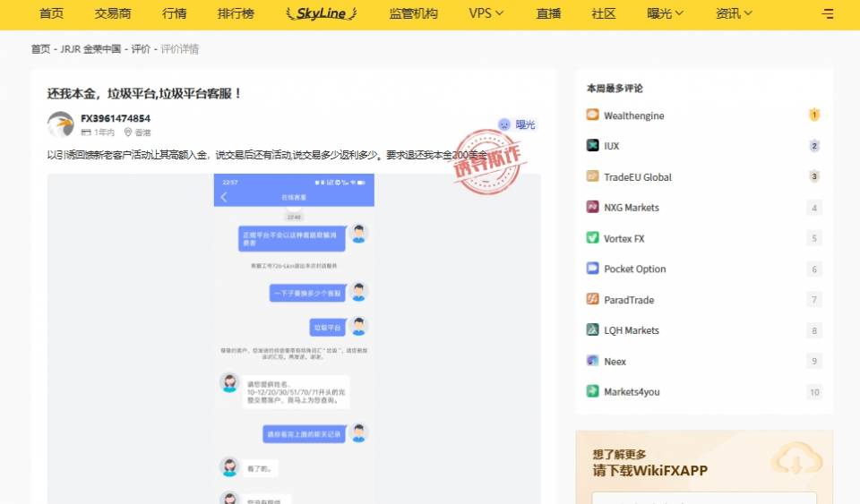Open the LQH Markets broker link
Image resolution: width=860 pixels, height=504 pixels.
coord(632,330)
